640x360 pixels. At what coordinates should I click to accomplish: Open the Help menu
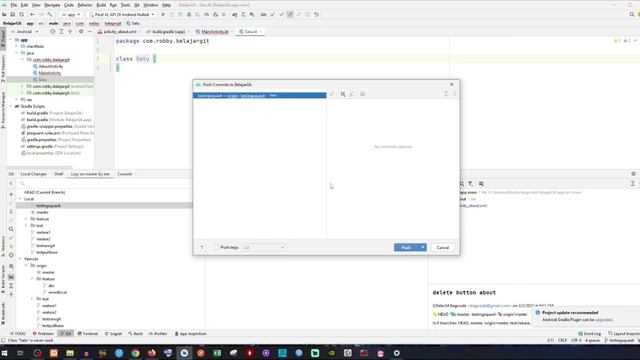167,5
